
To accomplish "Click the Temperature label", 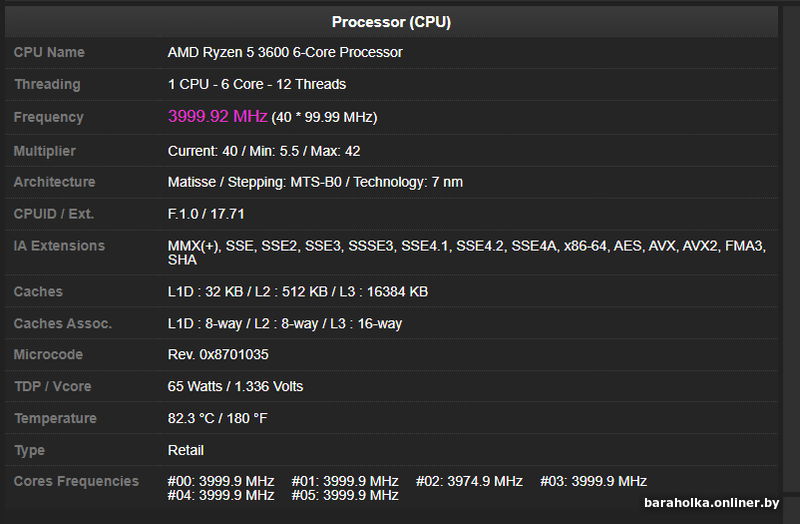I will pyautogui.click(x=55, y=418).
